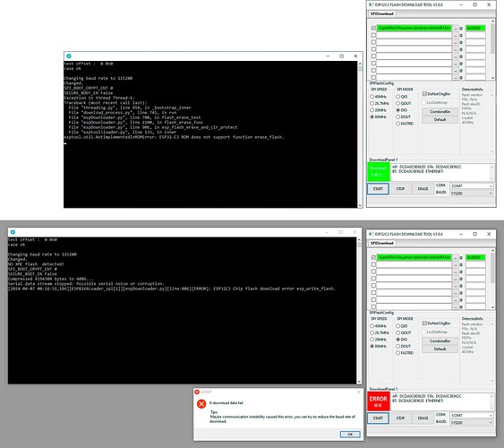
Task: Click '@' offset icon on blank4M.bin row, Download-status window
Action: click(x=461, y=29)
